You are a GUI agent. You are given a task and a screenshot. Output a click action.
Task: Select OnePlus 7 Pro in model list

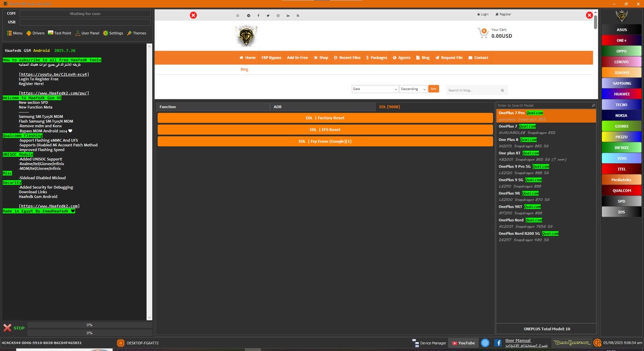546,116
